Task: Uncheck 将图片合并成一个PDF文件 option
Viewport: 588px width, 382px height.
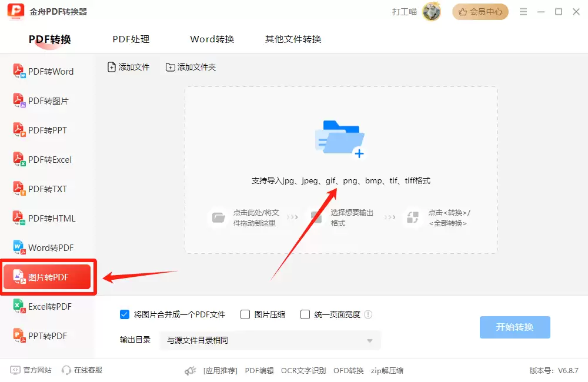Action: click(124, 314)
